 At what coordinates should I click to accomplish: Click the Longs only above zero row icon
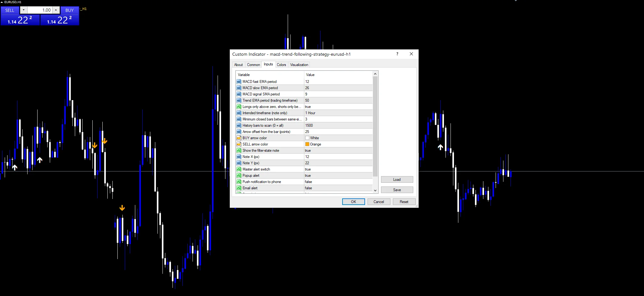239,107
